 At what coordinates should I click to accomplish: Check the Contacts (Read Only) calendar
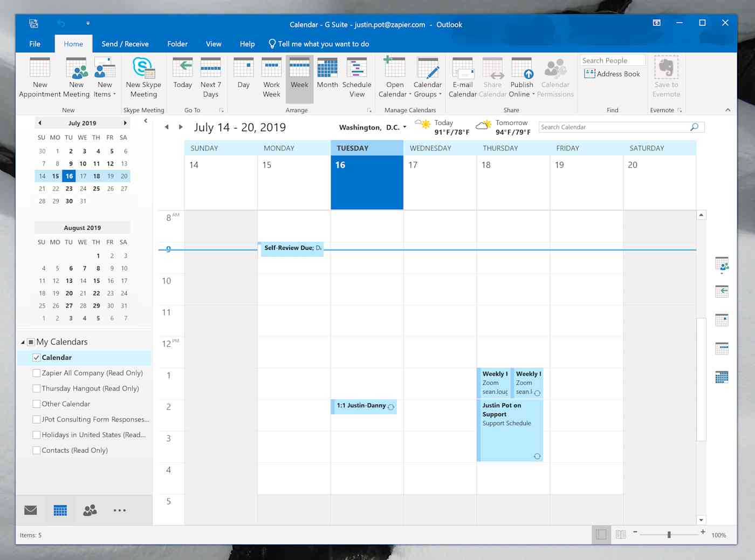coord(37,450)
